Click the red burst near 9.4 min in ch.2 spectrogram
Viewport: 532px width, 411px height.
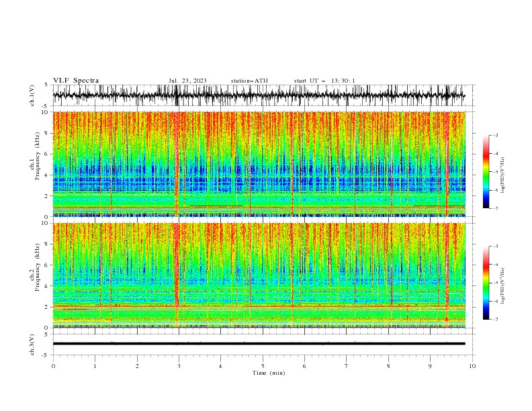447,275
